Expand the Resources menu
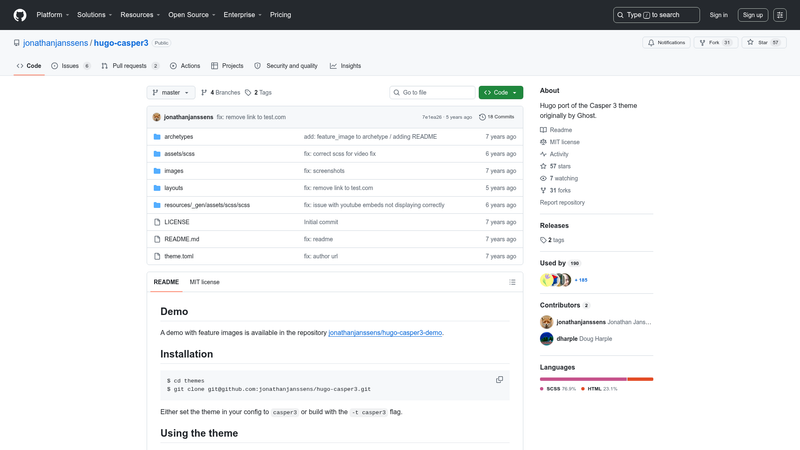800x450 pixels. click(x=140, y=15)
